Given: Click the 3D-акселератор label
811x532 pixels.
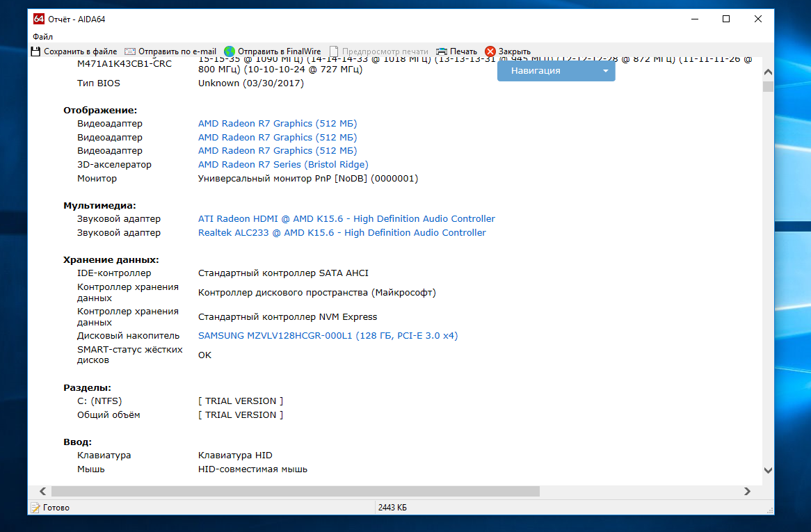Looking at the screenshot, I should click(114, 164).
